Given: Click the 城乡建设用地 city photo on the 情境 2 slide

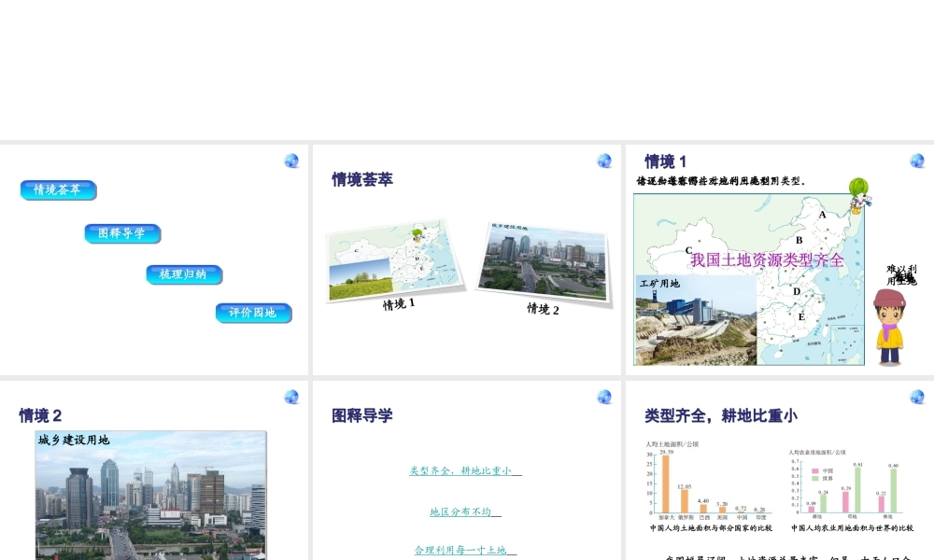Looking at the screenshot, I should click(150, 495).
